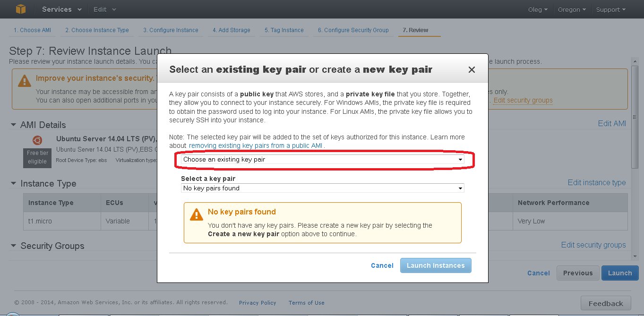Screen dimensions: 644x316
Task: Open the Services menu
Action: (x=61, y=9)
